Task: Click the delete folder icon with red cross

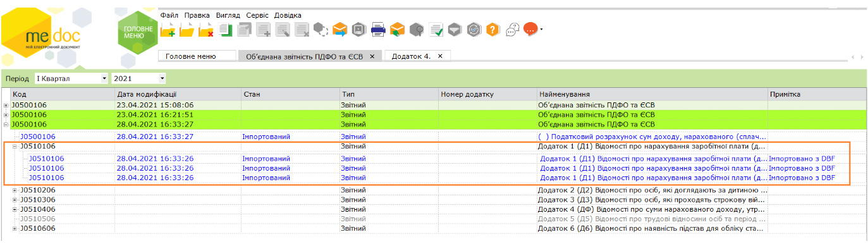Action: point(206,29)
